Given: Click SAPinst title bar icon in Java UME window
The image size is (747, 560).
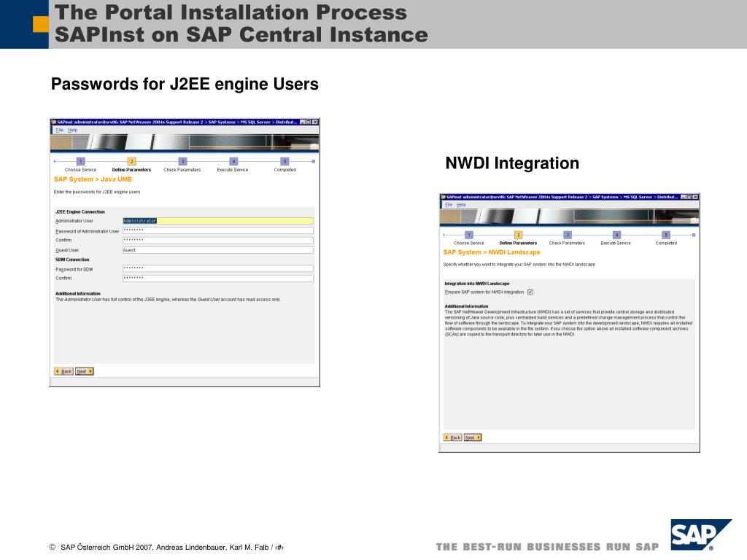Looking at the screenshot, I should click(54, 122).
